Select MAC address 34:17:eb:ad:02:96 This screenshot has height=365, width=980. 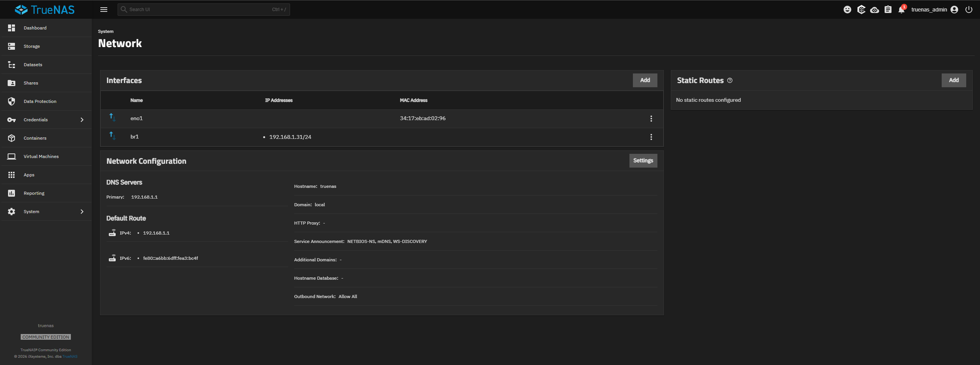(423, 118)
